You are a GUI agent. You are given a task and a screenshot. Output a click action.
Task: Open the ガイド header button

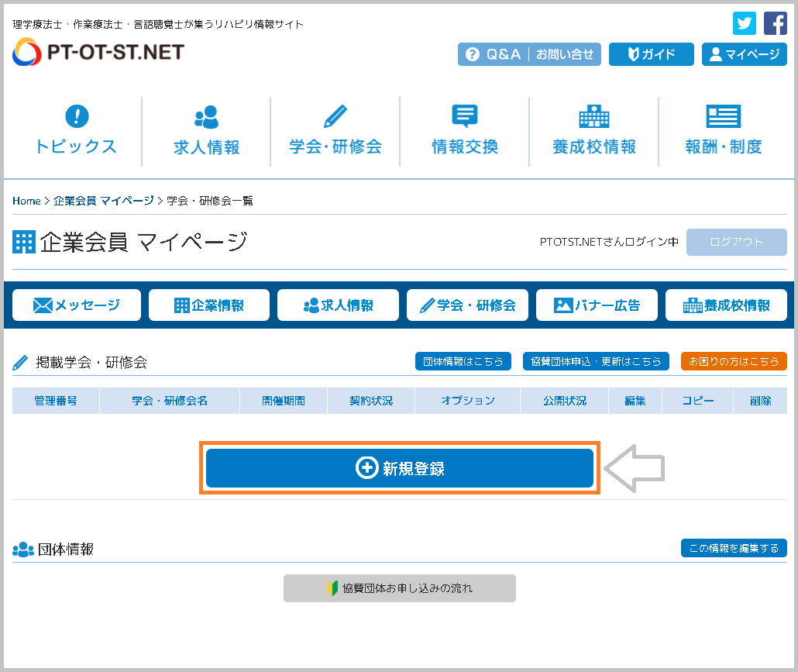651,54
